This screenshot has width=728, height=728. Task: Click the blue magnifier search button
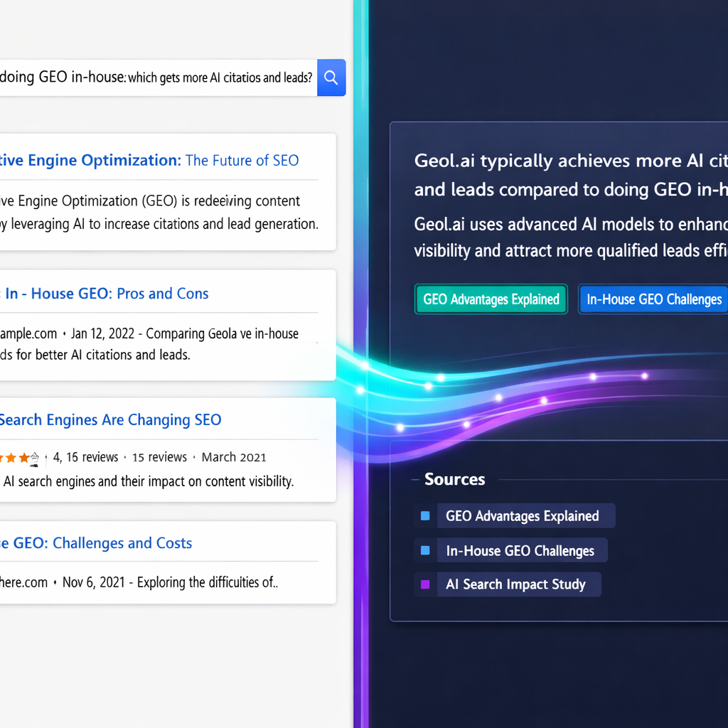[x=331, y=77]
